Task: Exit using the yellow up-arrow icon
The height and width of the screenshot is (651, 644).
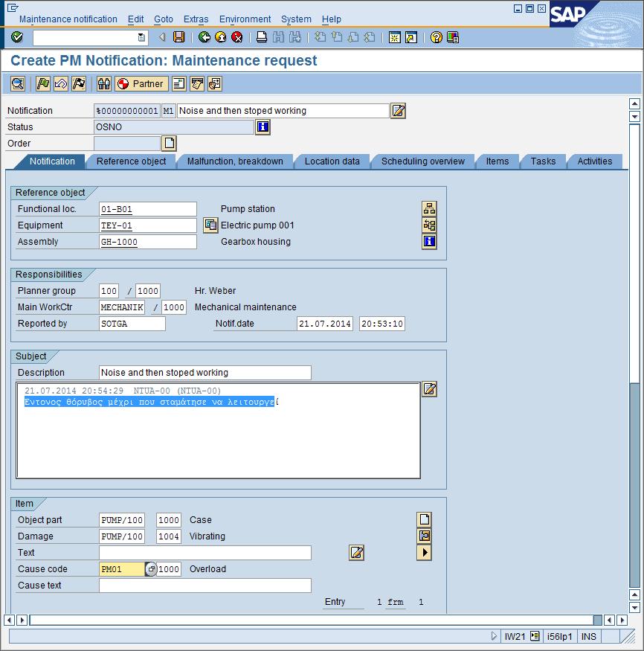Action: coord(221,37)
